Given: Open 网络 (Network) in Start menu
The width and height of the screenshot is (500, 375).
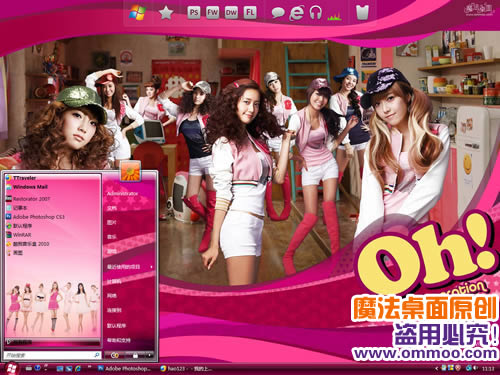Looking at the screenshot, I should [x=112, y=296].
